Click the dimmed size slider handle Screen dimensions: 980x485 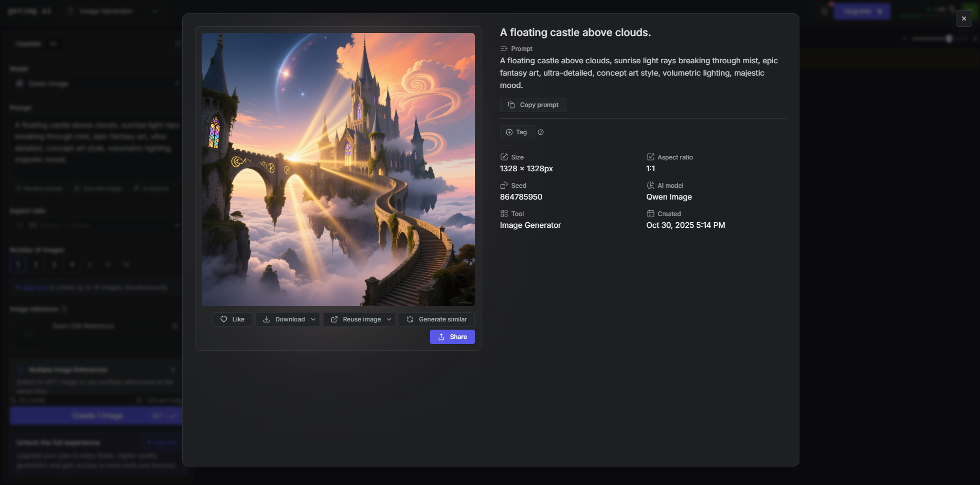coord(949,39)
